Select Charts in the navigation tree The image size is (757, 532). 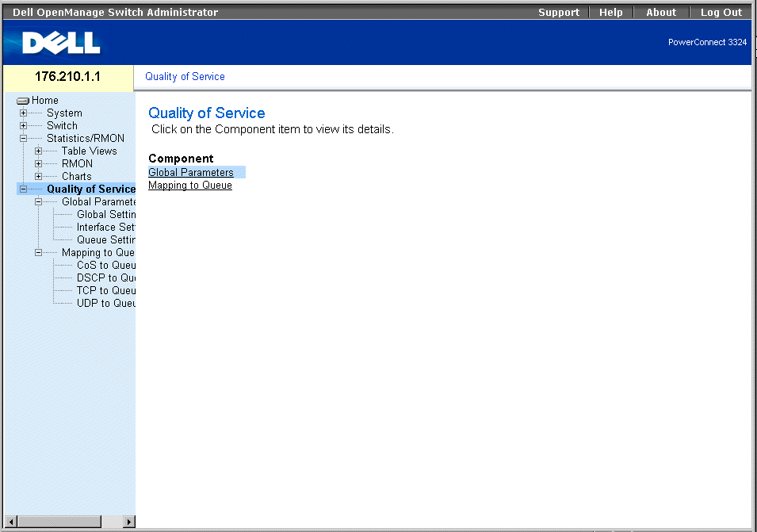pos(76,176)
